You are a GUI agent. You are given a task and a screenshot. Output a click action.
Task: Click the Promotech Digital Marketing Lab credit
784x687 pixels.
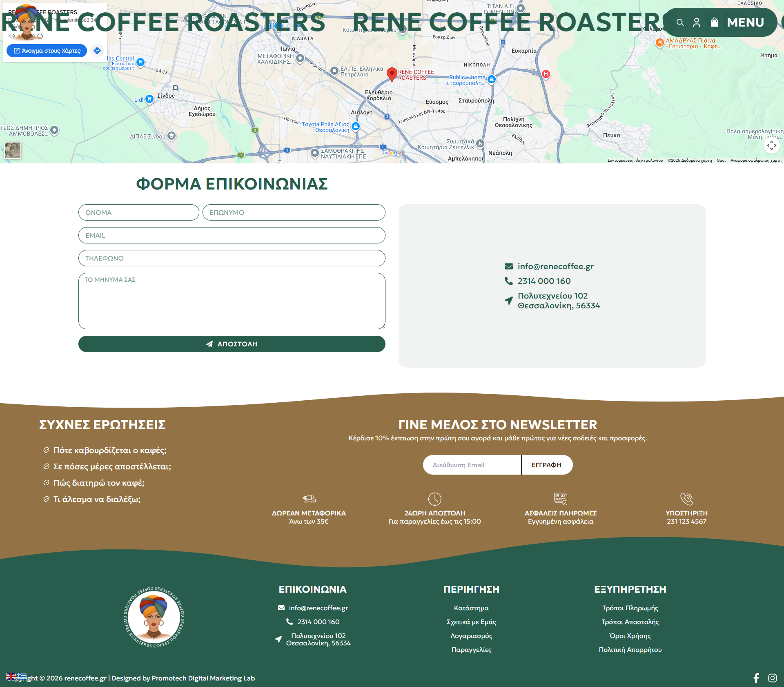click(x=203, y=678)
